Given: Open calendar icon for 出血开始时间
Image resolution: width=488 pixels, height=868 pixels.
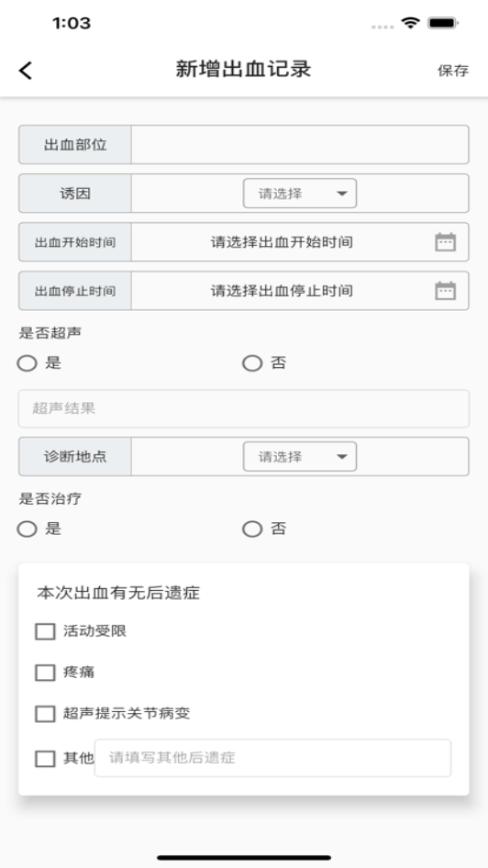Looking at the screenshot, I should [x=446, y=242].
